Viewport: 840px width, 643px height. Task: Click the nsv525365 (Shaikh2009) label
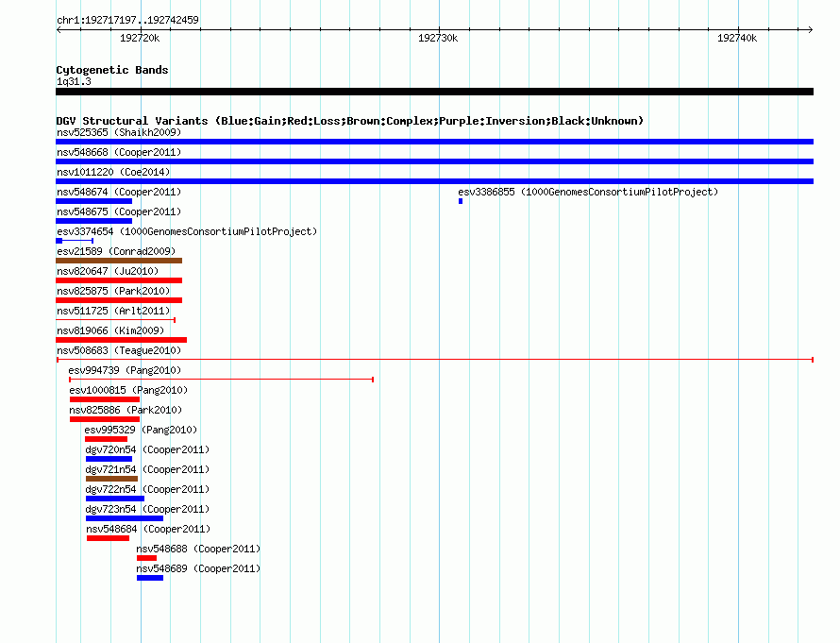coord(119,132)
